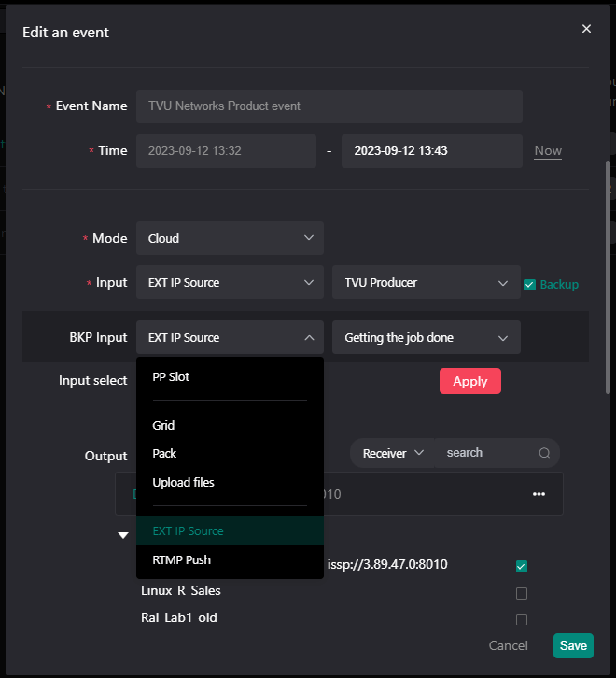Open the Input type dropdown EXT IP Source

[x=230, y=282]
